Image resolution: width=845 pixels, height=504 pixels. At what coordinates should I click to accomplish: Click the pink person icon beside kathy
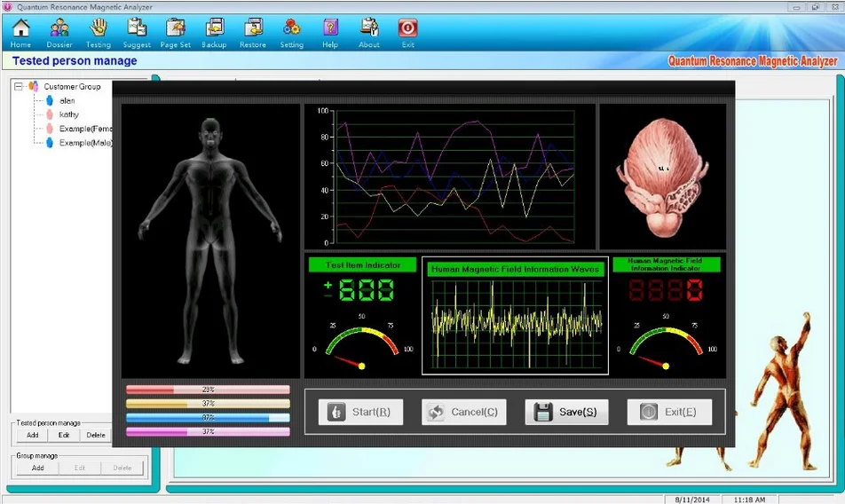pyautogui.click(x=50, y=114)
